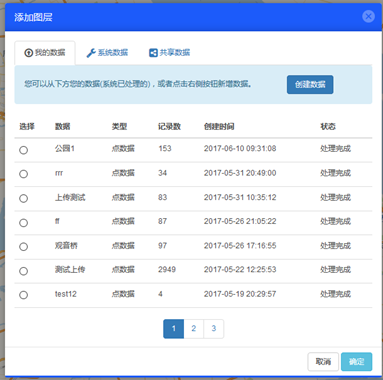Click record count 87
Image resolution: width=383 pixels, height=380 pixels.
[x=163, y=221]
